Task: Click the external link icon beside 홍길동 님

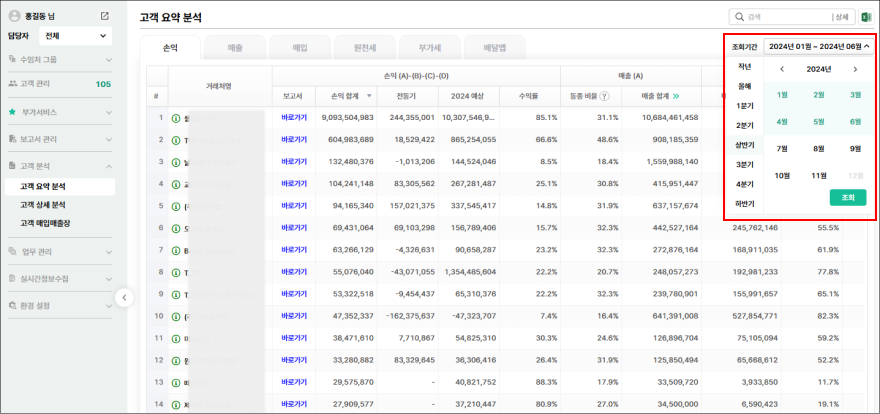Action: pyautogui.click(x=105, y=16)
